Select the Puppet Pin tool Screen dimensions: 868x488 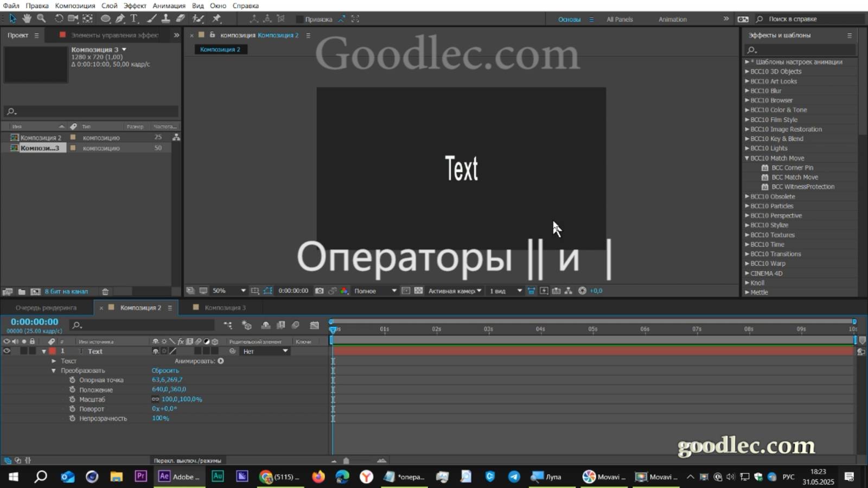tap(216, 18)
